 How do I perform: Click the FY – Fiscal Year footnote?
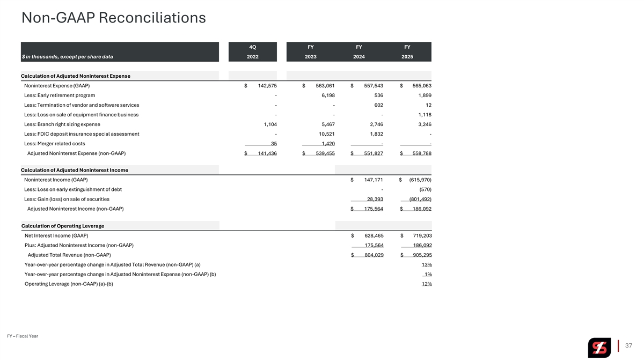[23, 336]
